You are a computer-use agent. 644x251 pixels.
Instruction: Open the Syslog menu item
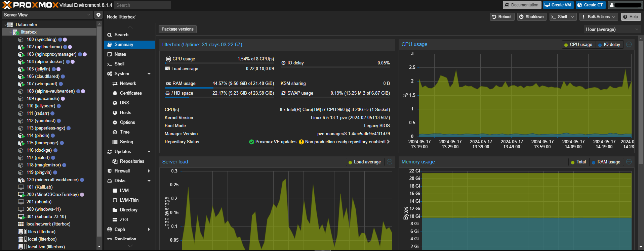click(126, 142)
